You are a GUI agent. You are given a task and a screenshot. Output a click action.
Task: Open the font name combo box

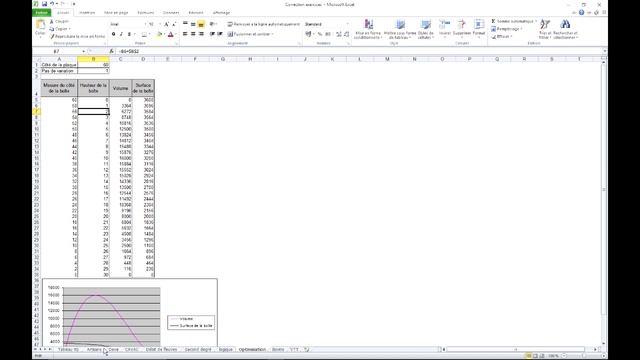click(x=128, y=24)
